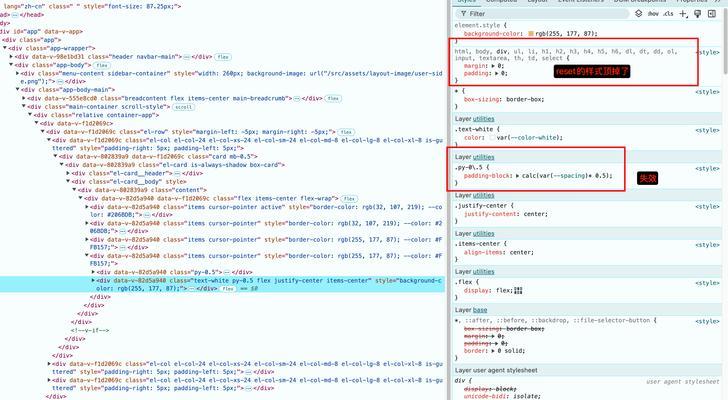Open the <style> source link for .text-white
The width and height of the screenshot is (728, 400).
(708, 130)
